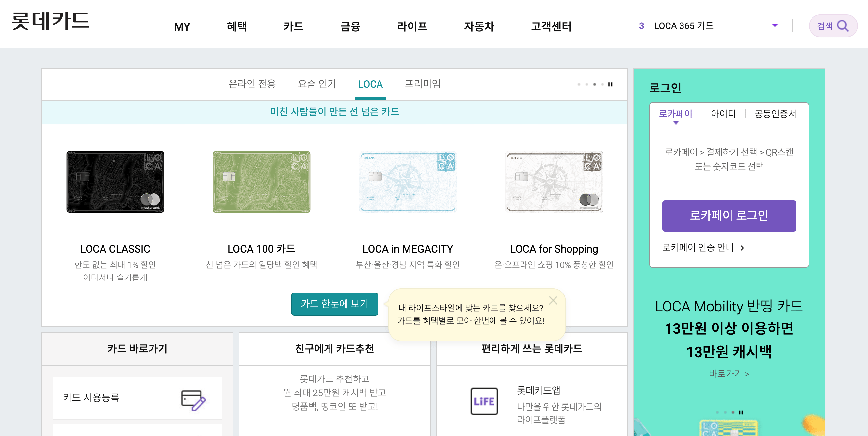Expand the popular search ranking dropdown arrow

775,25
